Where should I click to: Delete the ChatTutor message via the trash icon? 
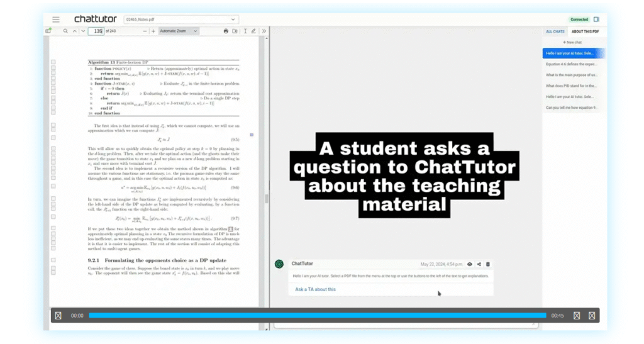click(x=488, y=264)
